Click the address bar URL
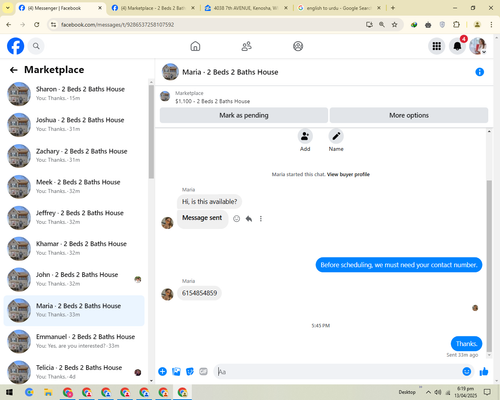 [x=117, y=25]
